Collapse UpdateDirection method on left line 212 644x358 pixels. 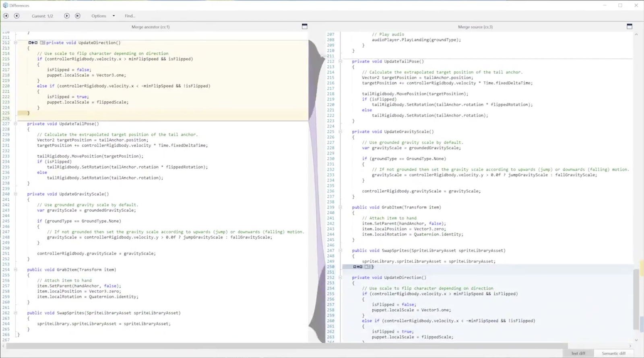click(x=16, y=43)
